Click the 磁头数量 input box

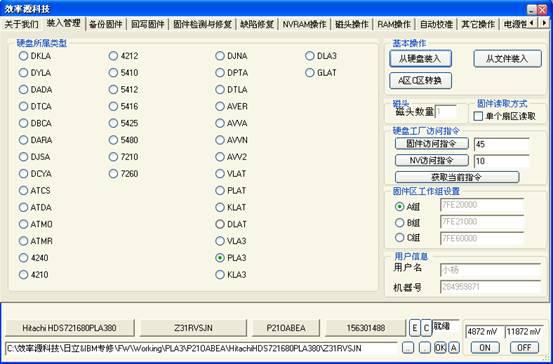(446, 112)
